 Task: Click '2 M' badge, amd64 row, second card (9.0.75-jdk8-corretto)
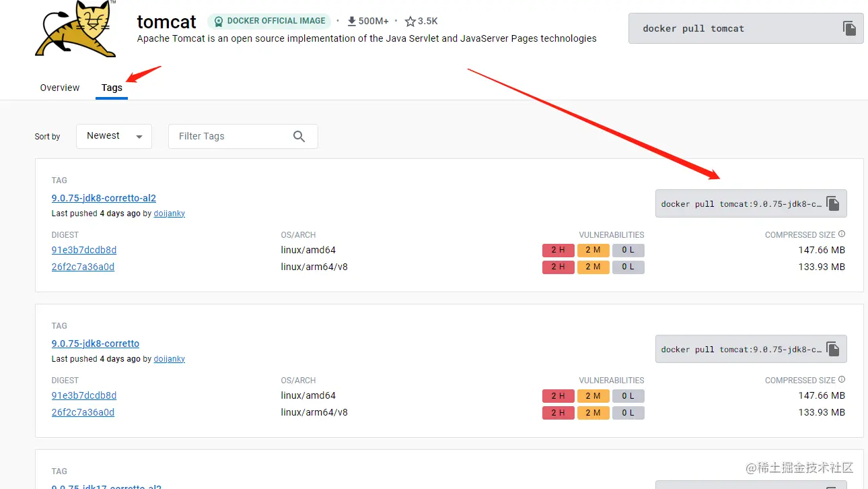tap(593, 395)
